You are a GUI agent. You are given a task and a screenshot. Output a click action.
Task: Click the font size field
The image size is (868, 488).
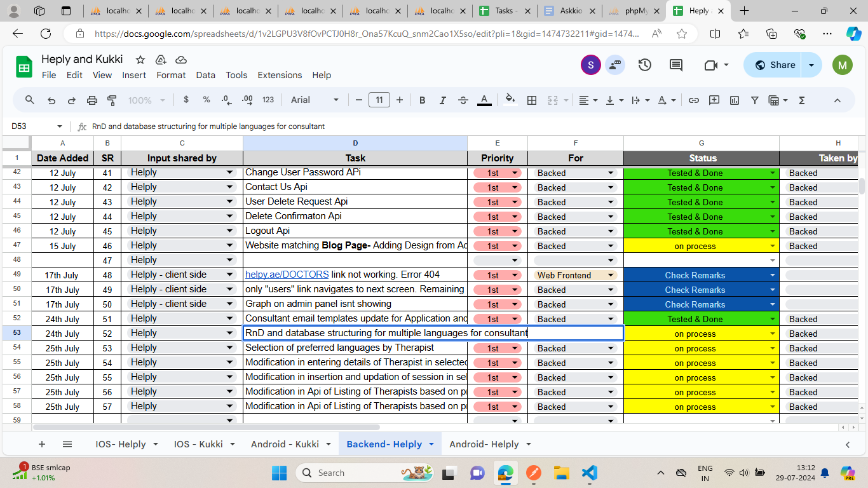click(x=379, y=100)
